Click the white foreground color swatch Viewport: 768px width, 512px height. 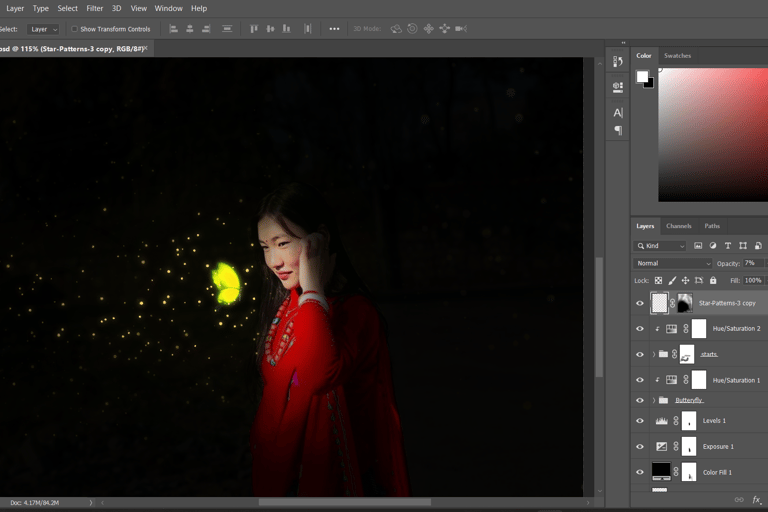[x=641, y=76]
